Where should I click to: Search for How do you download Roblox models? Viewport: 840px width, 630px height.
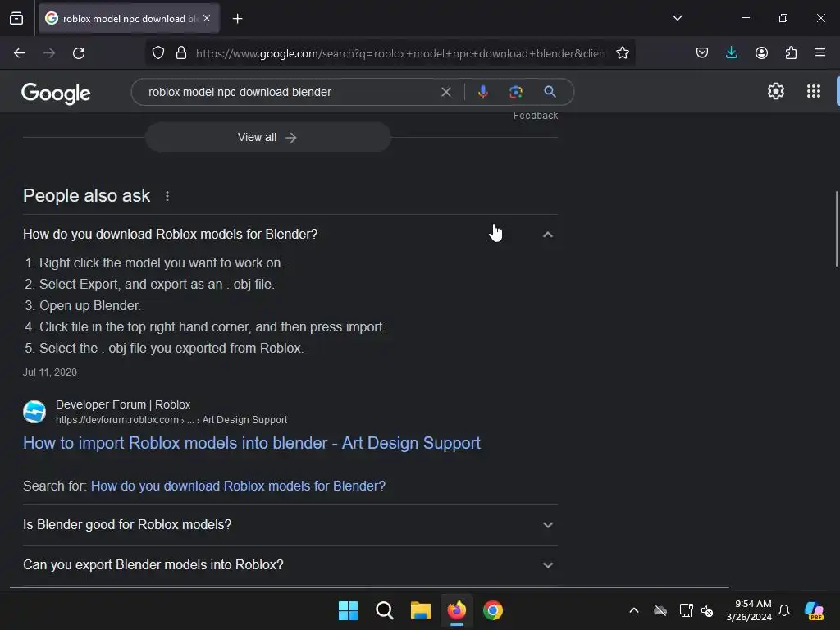click(x=238, y=486)
